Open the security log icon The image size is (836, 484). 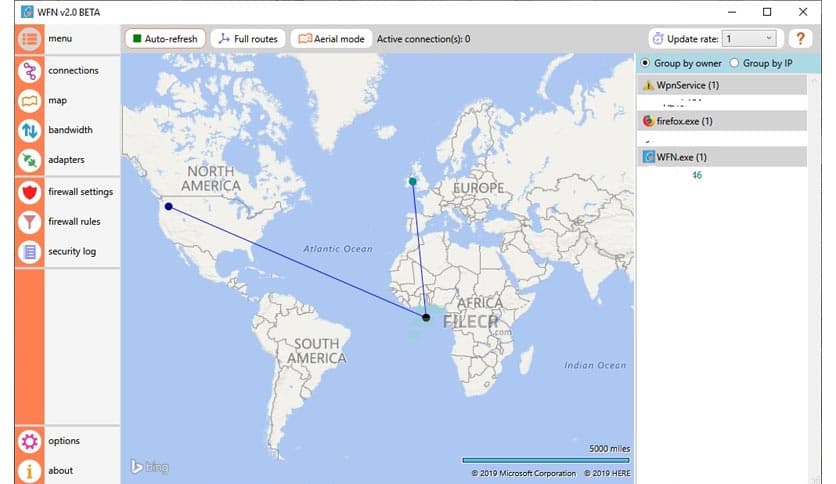[29, 252]
